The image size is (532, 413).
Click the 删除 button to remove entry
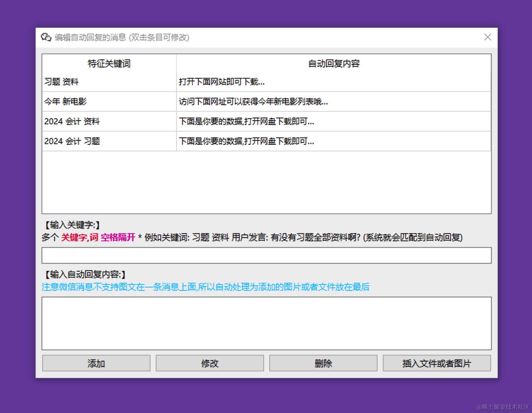click(x=323, y=363)
